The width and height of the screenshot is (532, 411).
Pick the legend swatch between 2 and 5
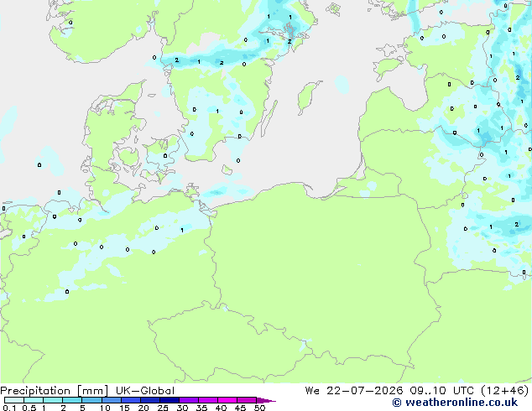(72, 400)
